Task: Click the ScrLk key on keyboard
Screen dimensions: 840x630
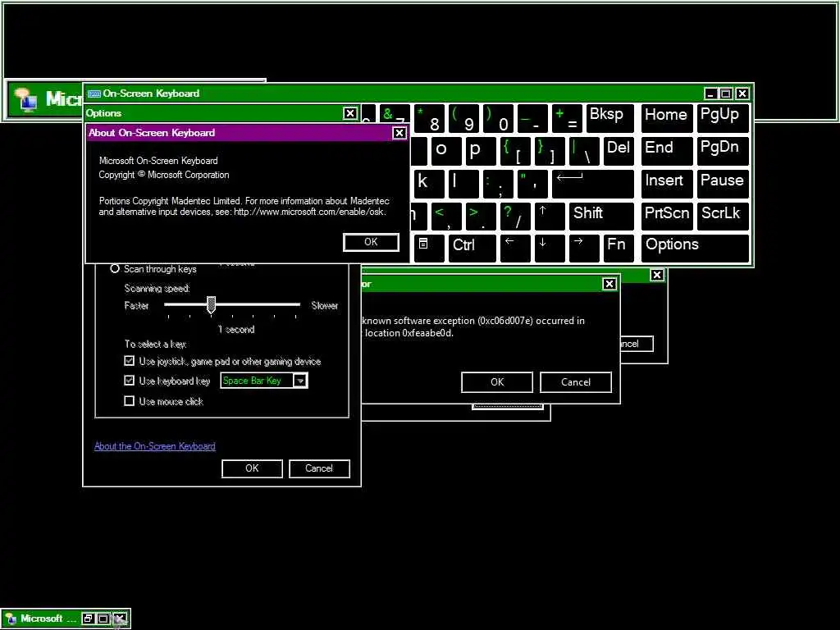Action: point(723,217)
